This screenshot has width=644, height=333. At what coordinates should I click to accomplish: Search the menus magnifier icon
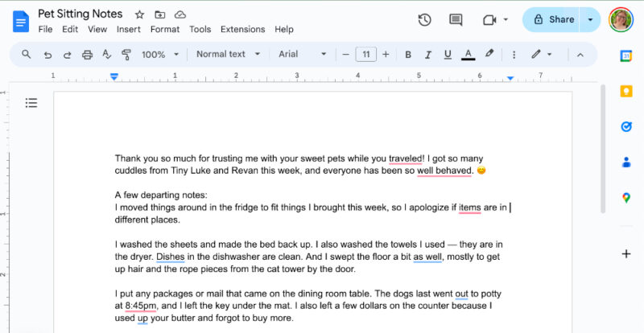tap(27, 54)
